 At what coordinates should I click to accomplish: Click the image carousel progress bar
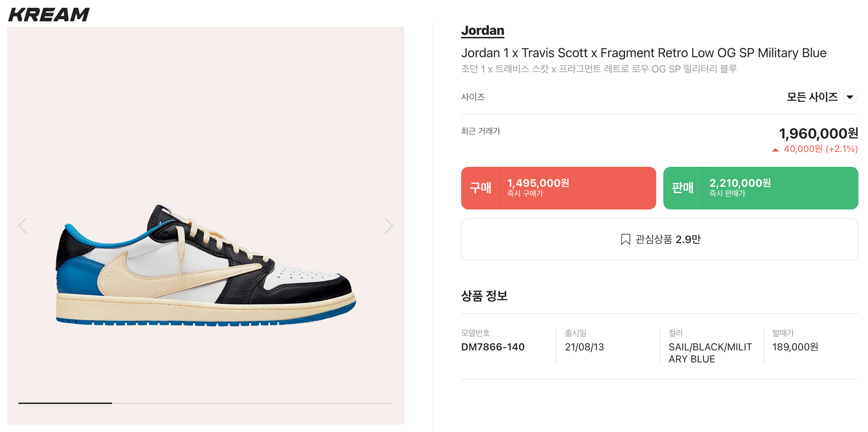tap(205, 403)
